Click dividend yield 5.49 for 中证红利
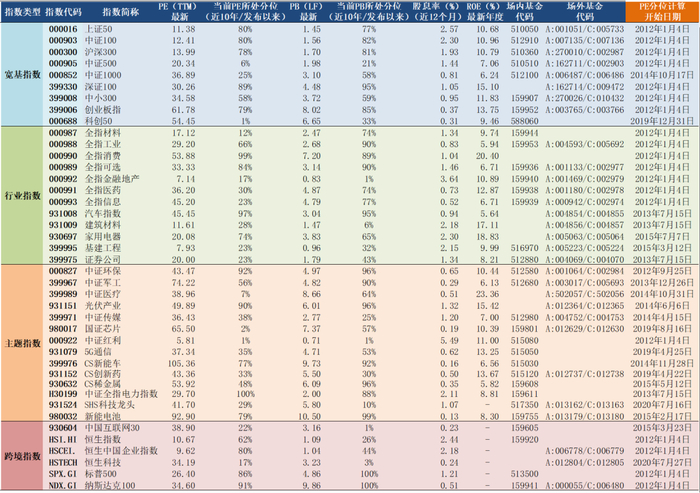 pyautogui.click(x=449, y=340)
